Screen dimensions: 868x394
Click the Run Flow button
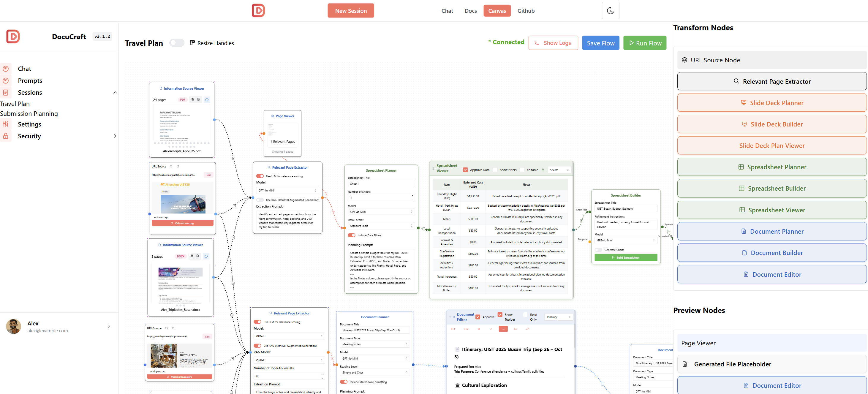tap(645, 43)
